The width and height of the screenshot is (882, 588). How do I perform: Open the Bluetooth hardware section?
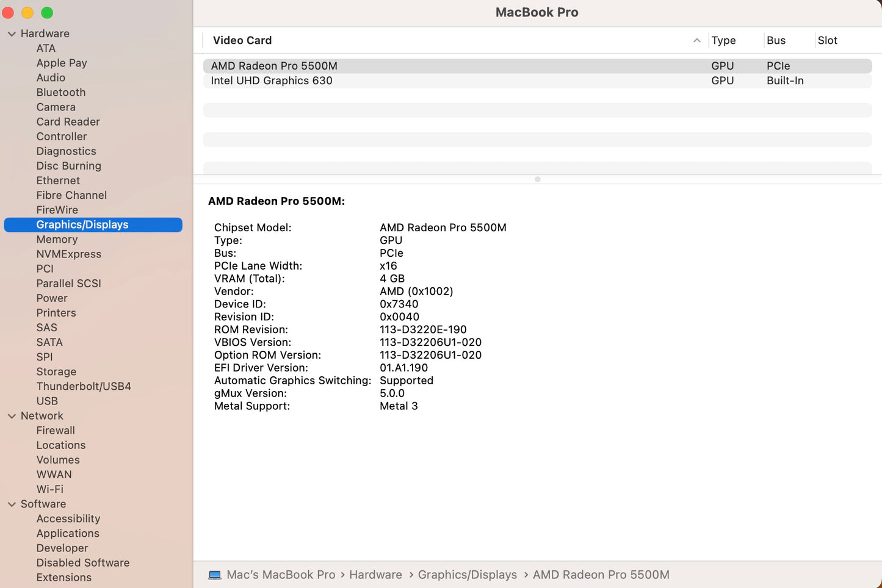pyautogui.click(x=60, y=92)
